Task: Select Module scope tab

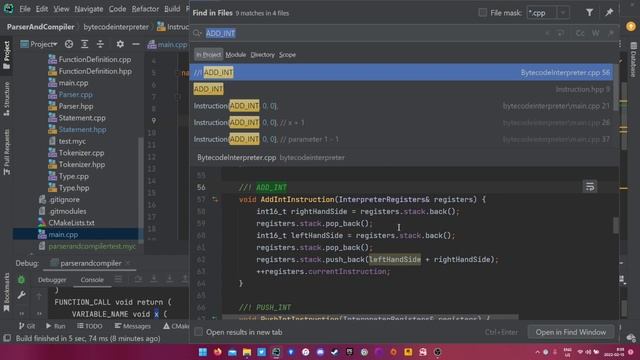Action: pos(236,55)
